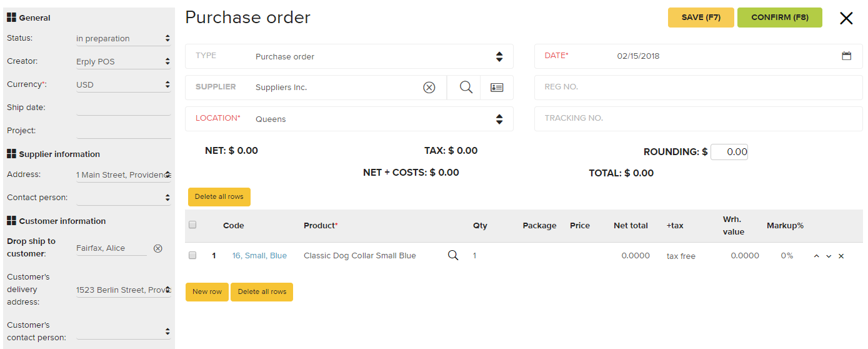Search for a supplier with the magnifier icon
The height and width of the screenshot is (349, 868).
click(466, 88)
